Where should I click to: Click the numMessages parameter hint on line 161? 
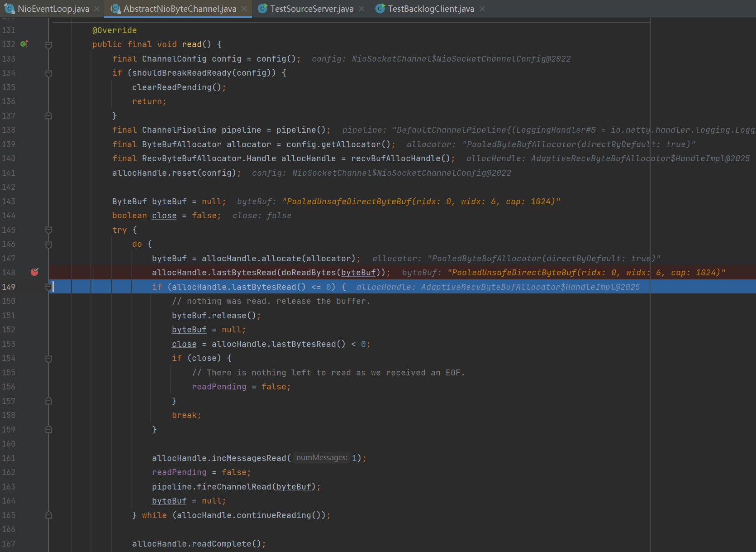point(321,458)
